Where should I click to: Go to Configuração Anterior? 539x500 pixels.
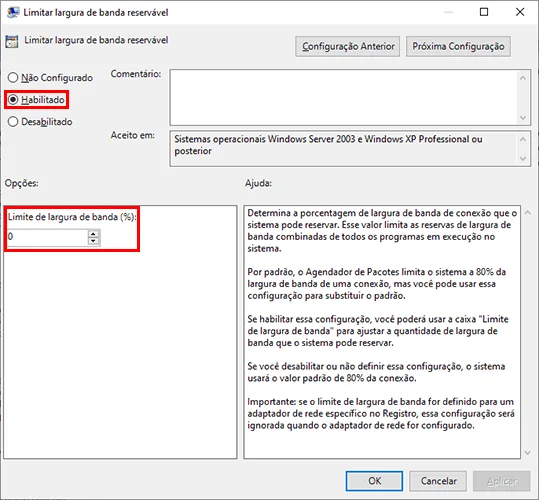348,46
